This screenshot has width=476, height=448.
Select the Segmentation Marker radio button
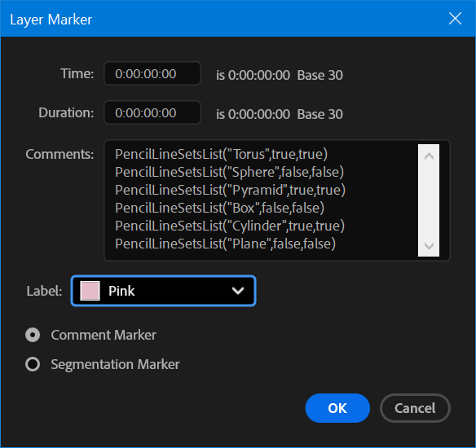coord(33,364)
